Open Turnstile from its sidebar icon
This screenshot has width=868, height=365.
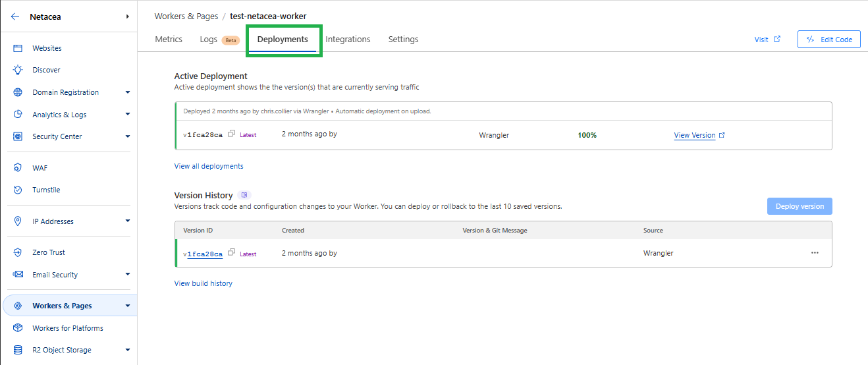[18, 190]
